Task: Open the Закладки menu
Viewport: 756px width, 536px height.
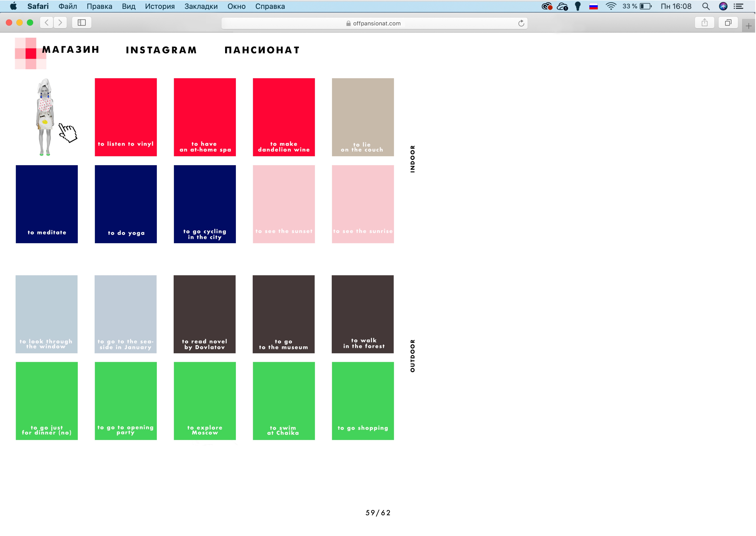Action: point(201,6)
